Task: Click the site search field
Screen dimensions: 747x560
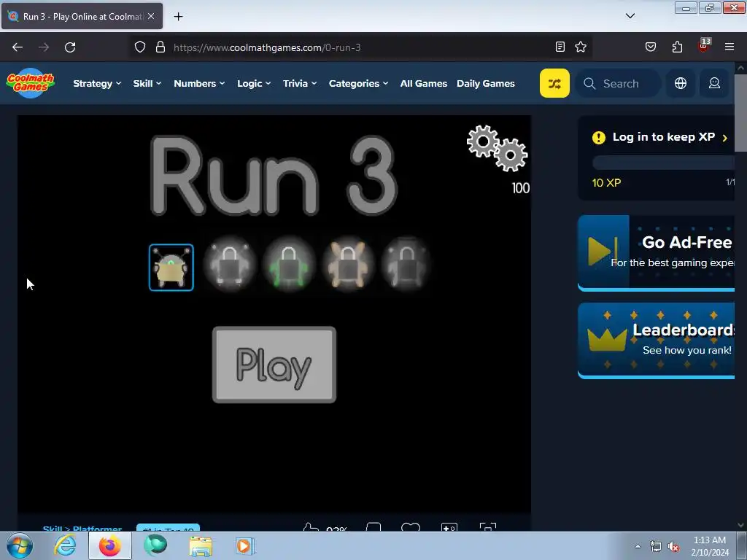Action: click(618, 83)
